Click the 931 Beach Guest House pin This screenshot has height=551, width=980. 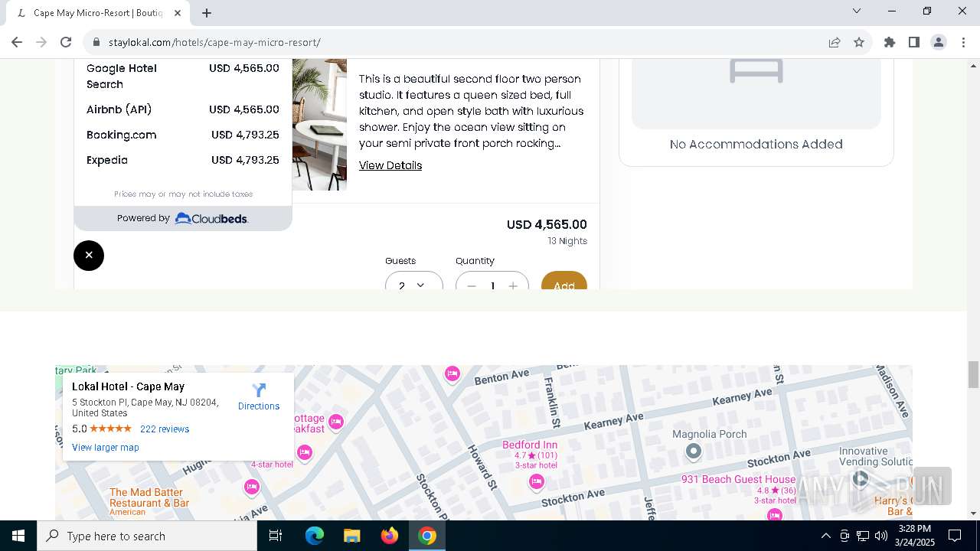(775, 515)
